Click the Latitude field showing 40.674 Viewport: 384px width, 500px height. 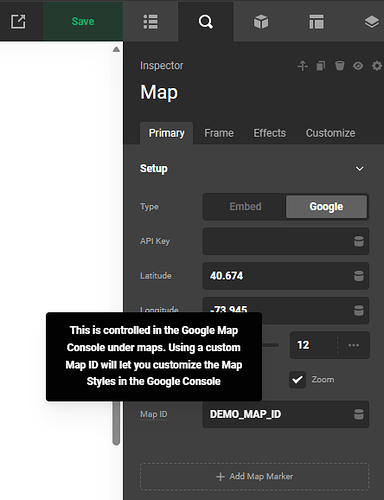[285, 276]
